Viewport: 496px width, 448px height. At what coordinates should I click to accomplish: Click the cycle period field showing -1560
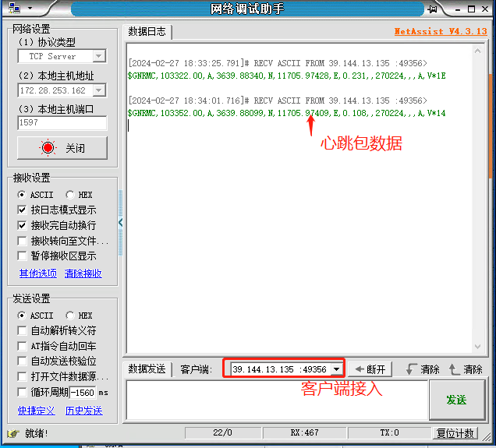click(x=83, y=393)
